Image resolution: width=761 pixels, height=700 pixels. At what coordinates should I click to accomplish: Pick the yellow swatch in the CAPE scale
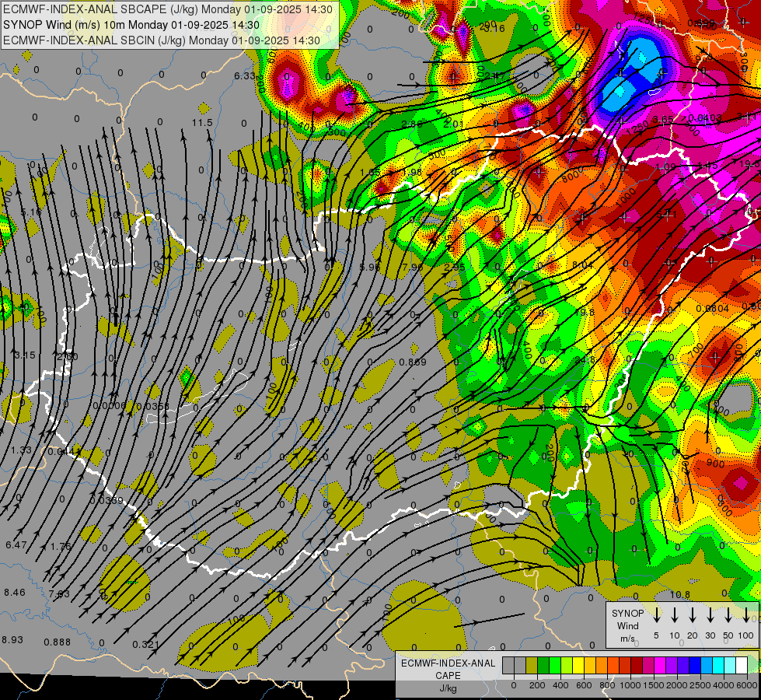click(578, 666)
